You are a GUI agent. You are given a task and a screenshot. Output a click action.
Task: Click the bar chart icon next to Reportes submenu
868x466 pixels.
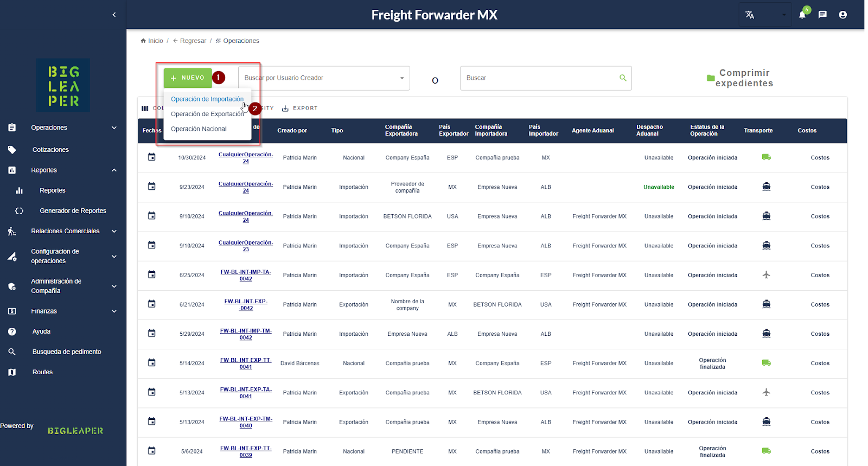tap(20, 190)
